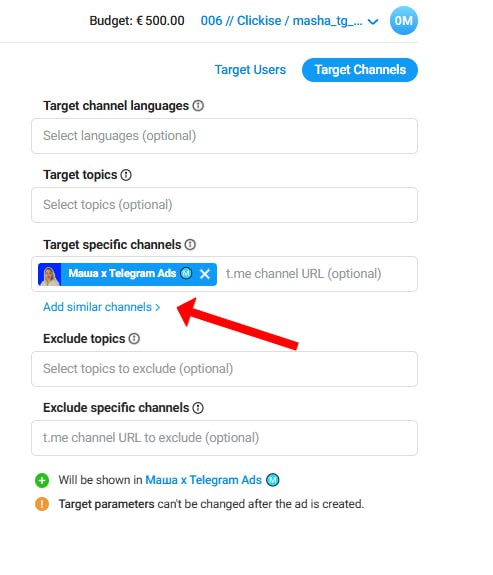Click the green plus icon near Will be shown
Image resolution: width=493 pixels, height=575 pixels.
(42, 480)
